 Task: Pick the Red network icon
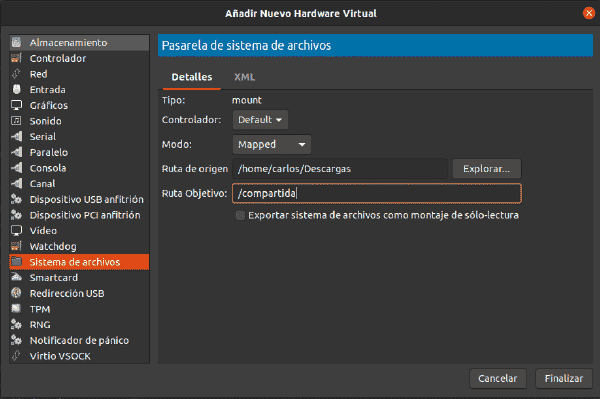tap(16, 73)
